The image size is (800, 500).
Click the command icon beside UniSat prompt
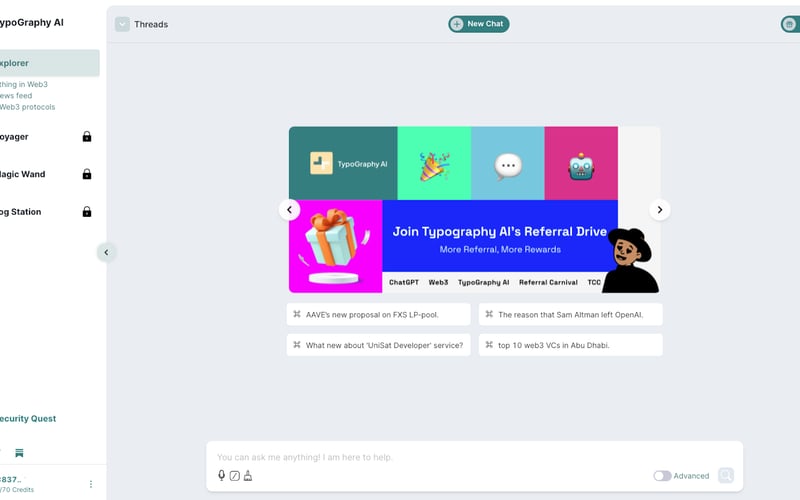coord(297,345)
